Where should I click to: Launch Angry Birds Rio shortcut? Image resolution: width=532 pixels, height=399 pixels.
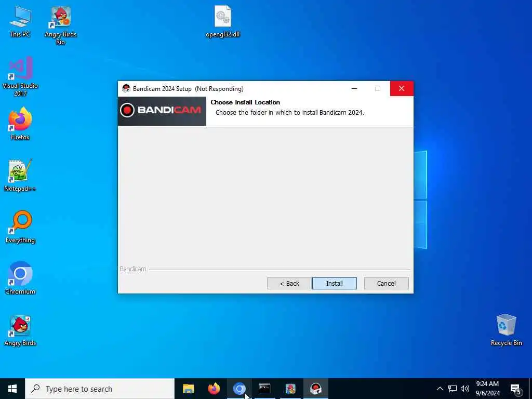click(x=60, y=25)
